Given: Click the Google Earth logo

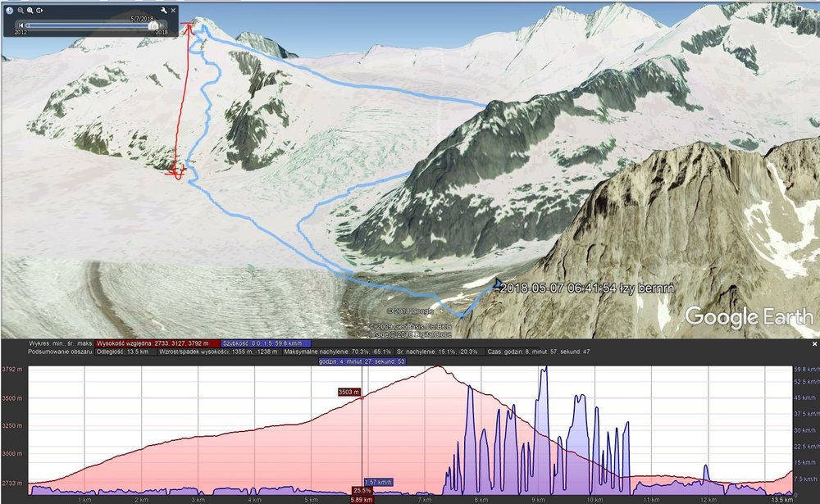Looking at the screenshot, I should coord(749,317).
